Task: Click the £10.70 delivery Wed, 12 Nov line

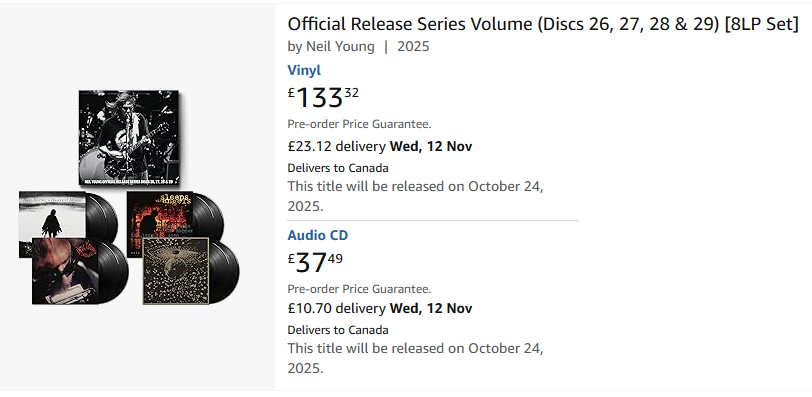Action: coord(380,308)
